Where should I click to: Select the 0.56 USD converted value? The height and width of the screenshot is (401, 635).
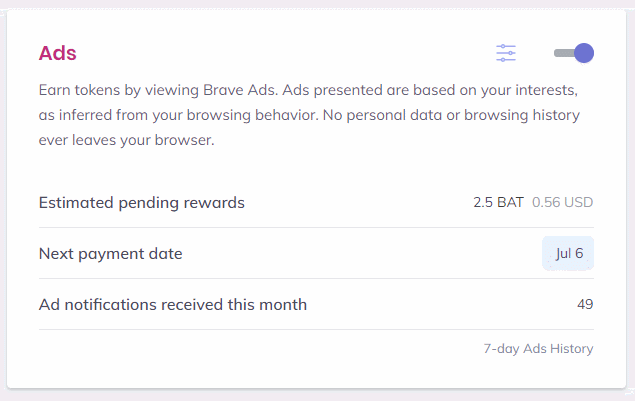pos(563,202)
